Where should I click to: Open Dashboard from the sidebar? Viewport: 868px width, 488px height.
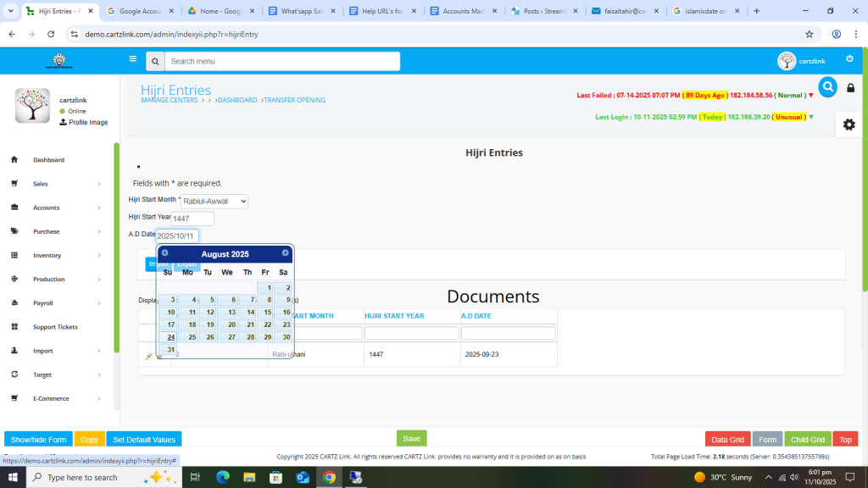[48, 160]
